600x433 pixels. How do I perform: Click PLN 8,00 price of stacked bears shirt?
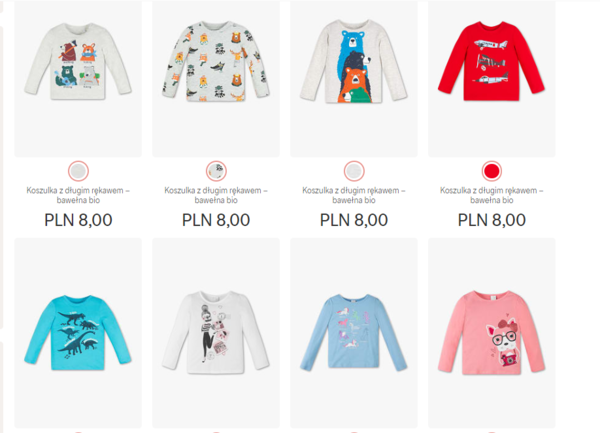pyautogui.click(x=354, y=220)
